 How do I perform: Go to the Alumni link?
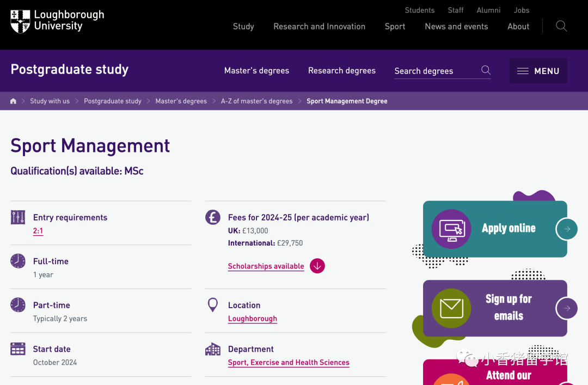(x=488, y=10)
